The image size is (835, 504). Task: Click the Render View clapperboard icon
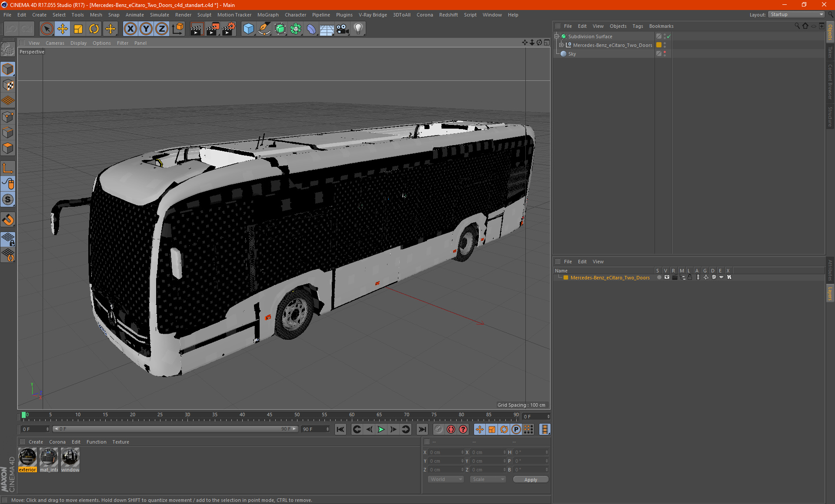click(197, 29)
